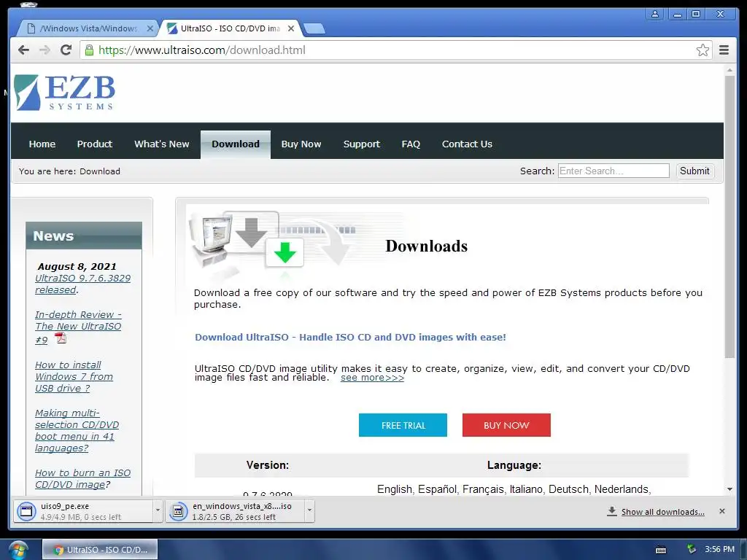This screenshot has height=560, width=747.
Task: Open the Support menu item
Action: [x=362, y=144]
